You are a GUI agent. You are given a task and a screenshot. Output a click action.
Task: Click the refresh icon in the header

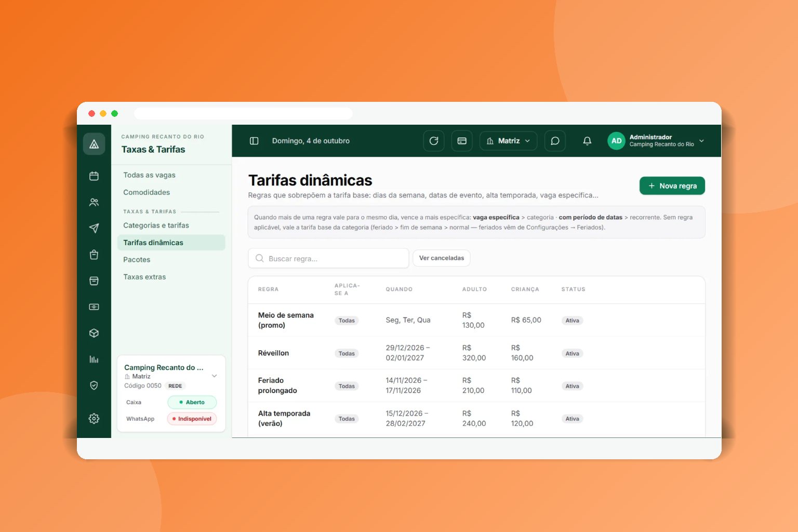tap(434, 141)
